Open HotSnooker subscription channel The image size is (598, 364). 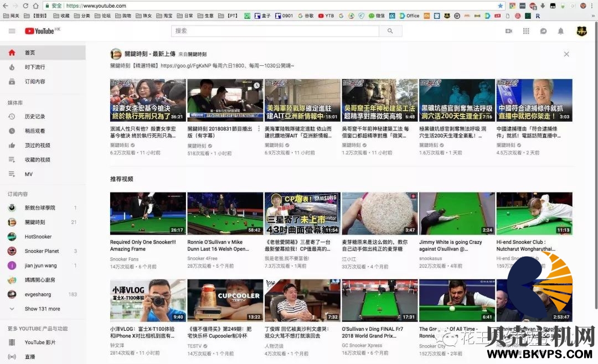pos(43,237)
